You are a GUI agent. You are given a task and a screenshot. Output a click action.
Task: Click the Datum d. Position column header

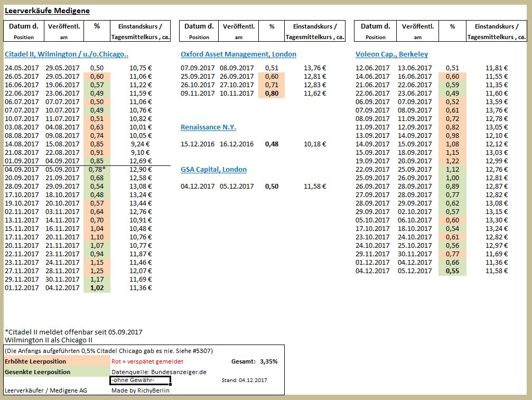point(23,31)
